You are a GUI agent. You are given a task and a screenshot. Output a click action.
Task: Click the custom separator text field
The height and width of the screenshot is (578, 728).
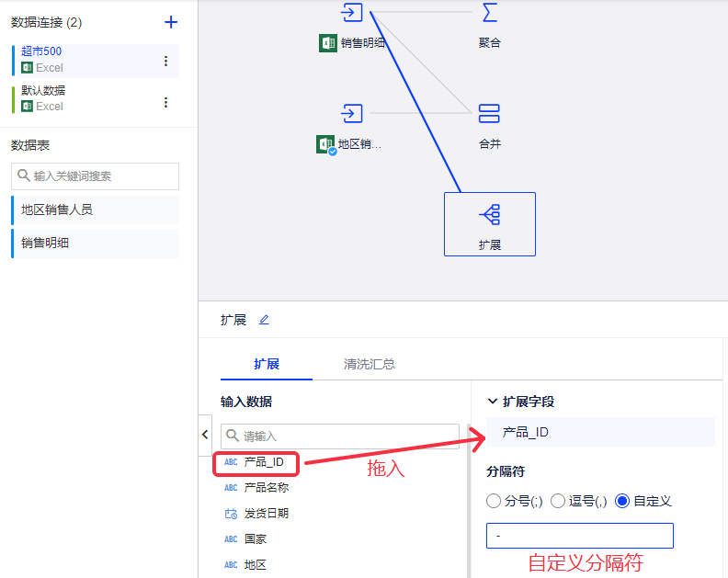(579, 536)
